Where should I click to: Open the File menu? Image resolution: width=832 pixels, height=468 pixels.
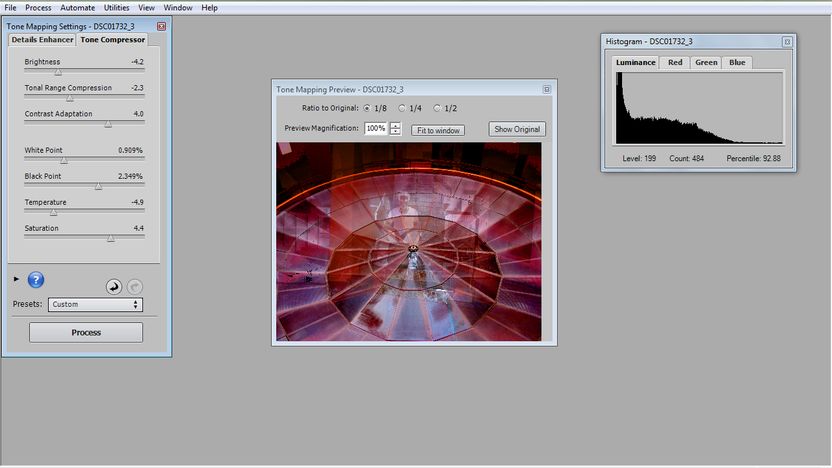(10, 8)
